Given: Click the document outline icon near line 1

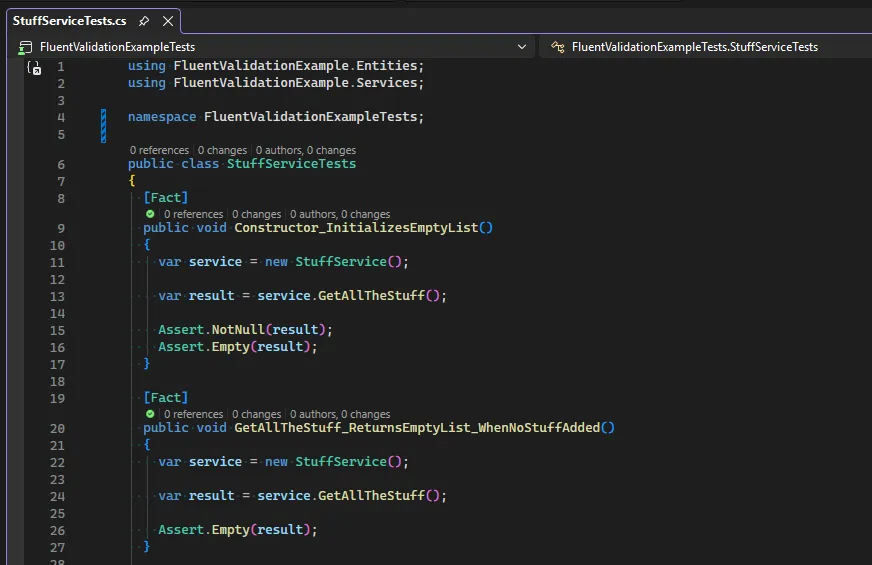Looking at the screenshot, I should click(x=34, y=68).
